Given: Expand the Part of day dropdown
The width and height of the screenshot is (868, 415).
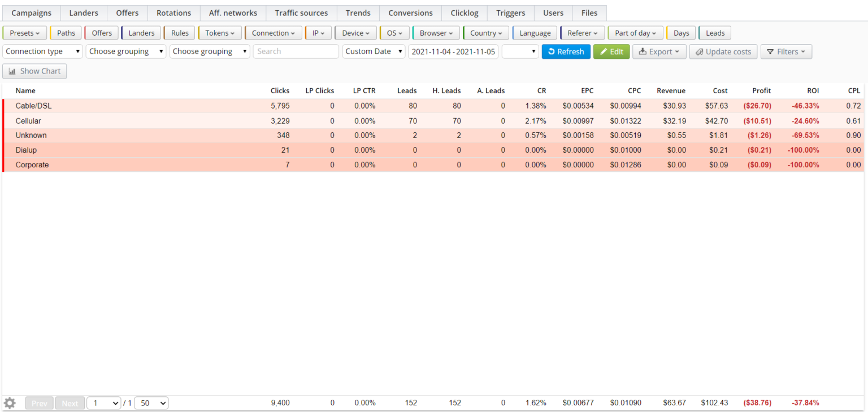Looking at the screenshot, I should (x=636, y=33).
